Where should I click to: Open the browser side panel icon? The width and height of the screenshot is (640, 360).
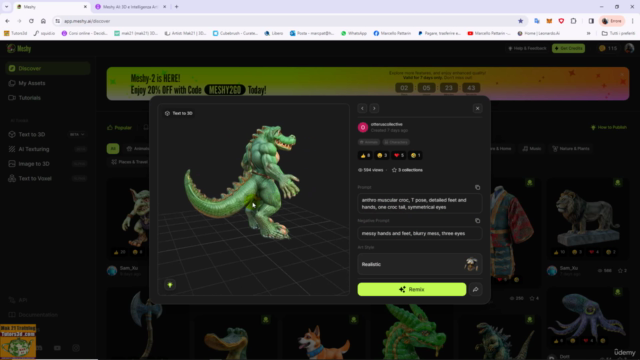coord(591,21)
